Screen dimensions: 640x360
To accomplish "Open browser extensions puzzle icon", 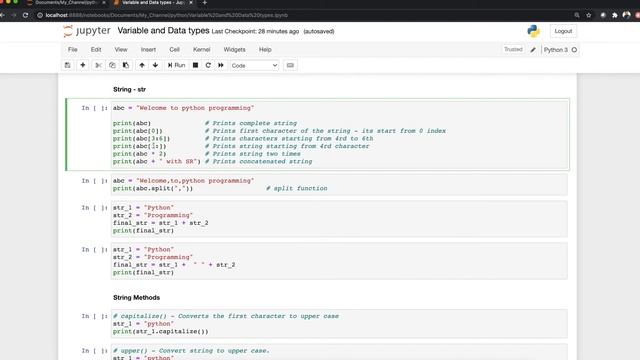I will (x=615, y=15).
